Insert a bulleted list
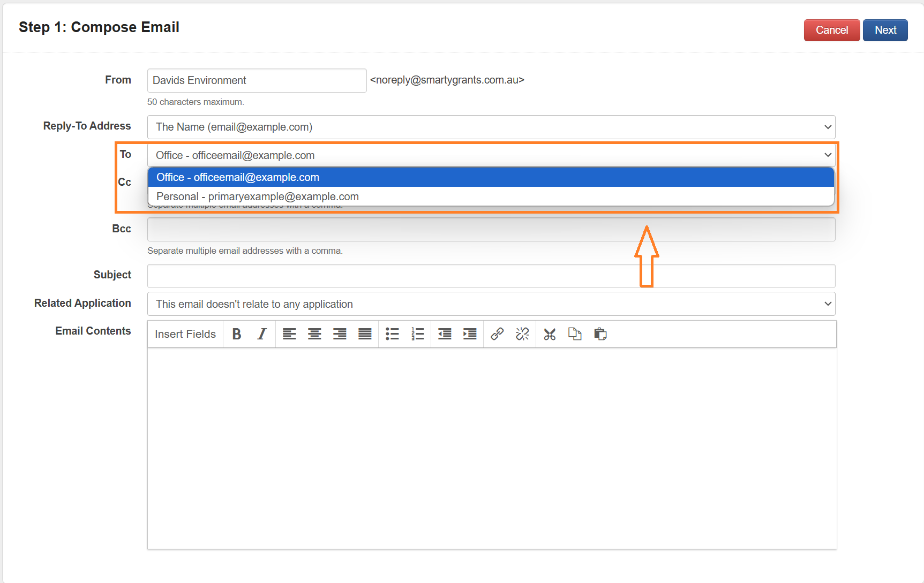The height and width of the screenshot is (583, 924). coord(392,334)
